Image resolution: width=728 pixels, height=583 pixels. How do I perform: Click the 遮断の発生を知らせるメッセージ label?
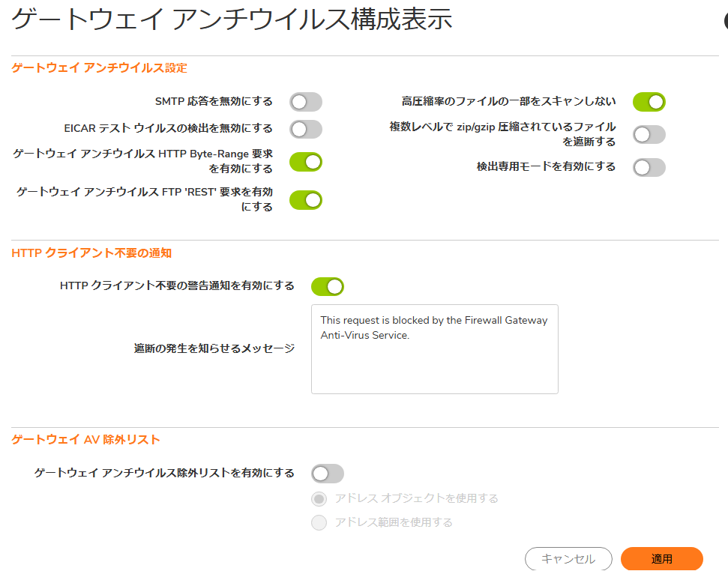click(214, 348)
